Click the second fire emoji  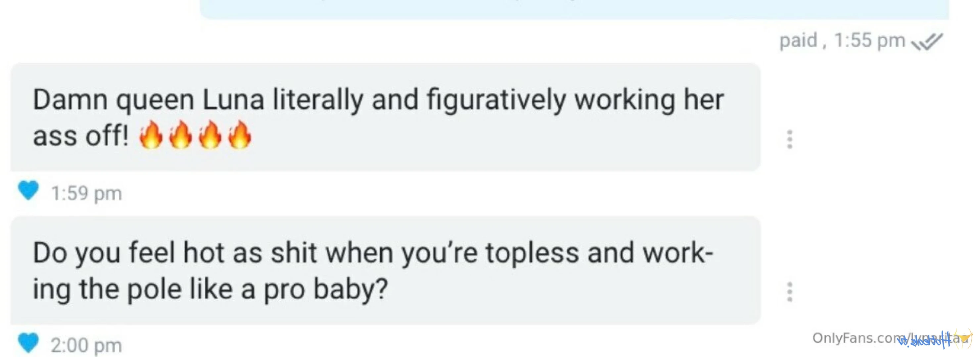[x=180, y=135]
